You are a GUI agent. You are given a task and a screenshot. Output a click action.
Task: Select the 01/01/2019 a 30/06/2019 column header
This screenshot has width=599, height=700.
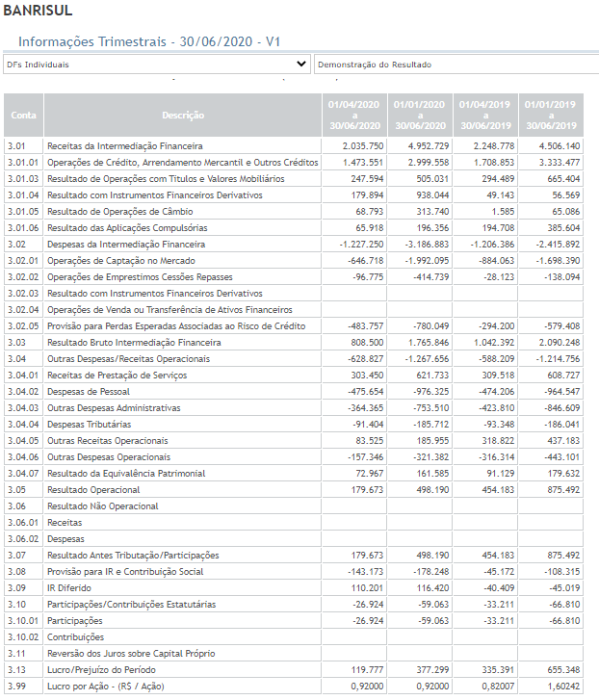coord(551,116)
